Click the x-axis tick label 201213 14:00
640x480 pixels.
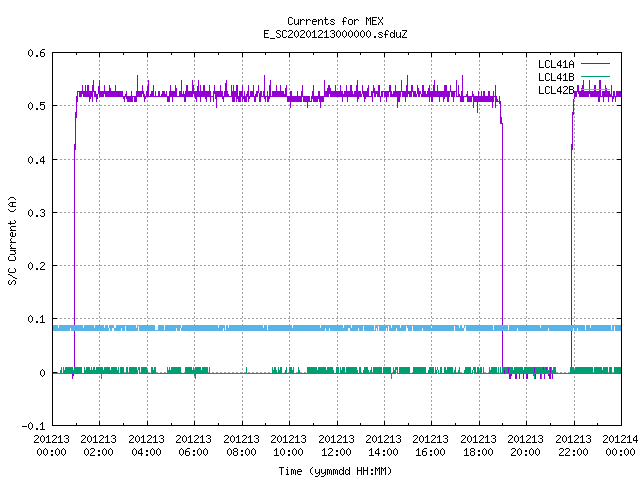click(383, 446)
